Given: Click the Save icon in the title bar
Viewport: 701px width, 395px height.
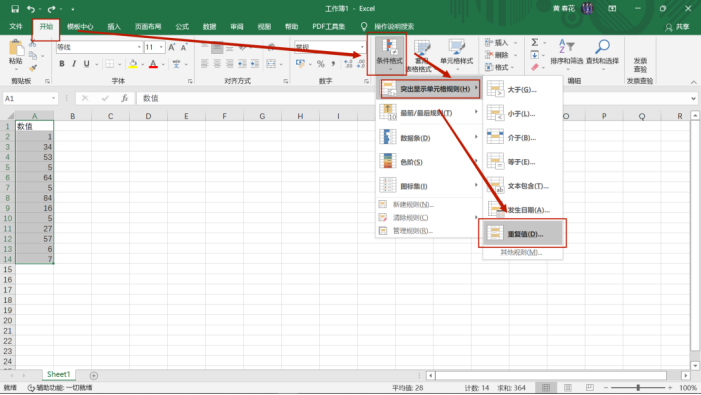Looking at the screenshot, I should 15,8.
